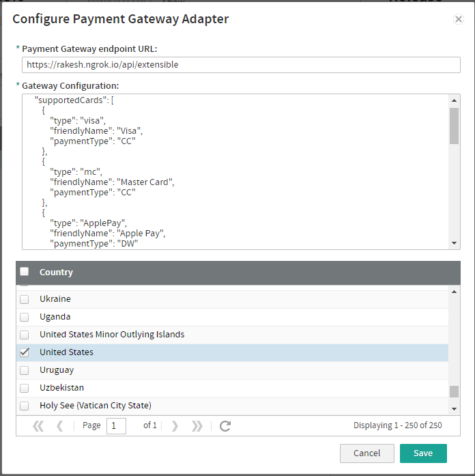
Task: Select the Ukraine row text
Action: pyautogui.click(x=55, y=298)
